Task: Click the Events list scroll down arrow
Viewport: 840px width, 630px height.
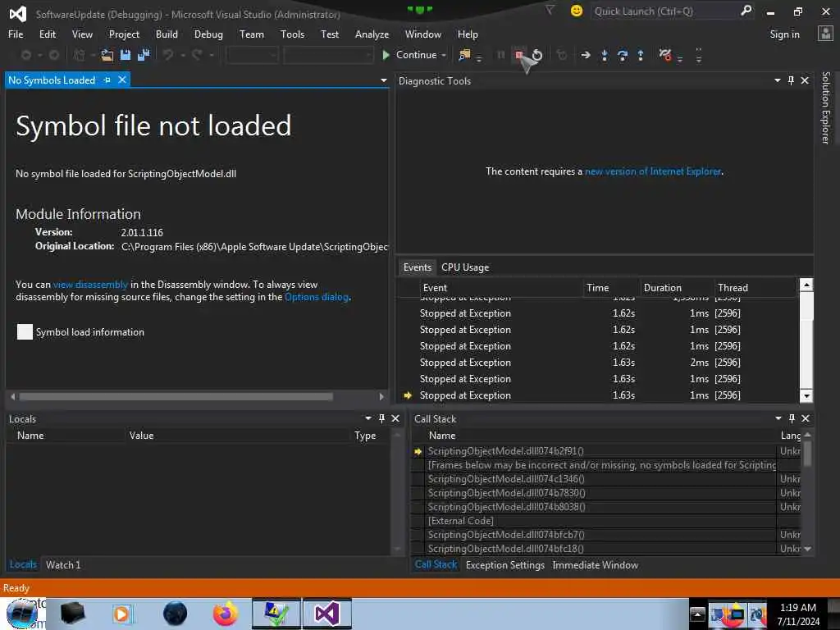Action: pyautogui.click(x=806, y=396)
